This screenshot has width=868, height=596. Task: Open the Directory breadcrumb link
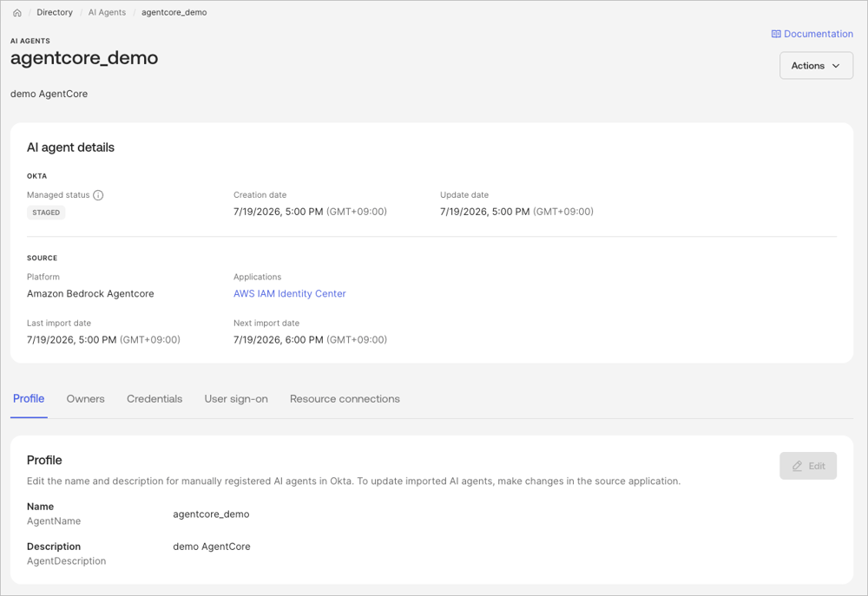(x=54, y=12)
